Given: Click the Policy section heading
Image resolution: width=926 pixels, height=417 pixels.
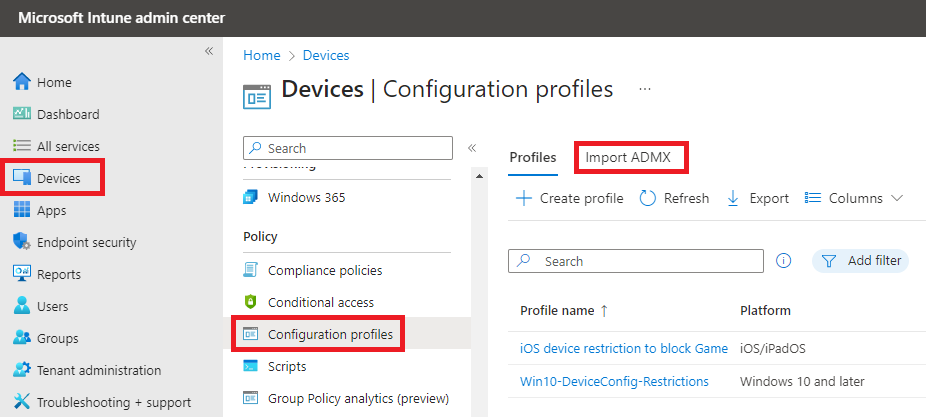Looking at the screenshot, I should [x=260, y=236].
